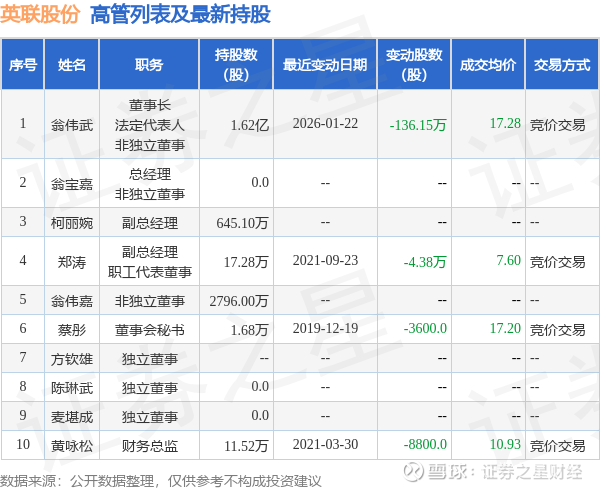Click the 证券之星财经 attribution text
The image size is (600, 490).
tap(532, 472)
